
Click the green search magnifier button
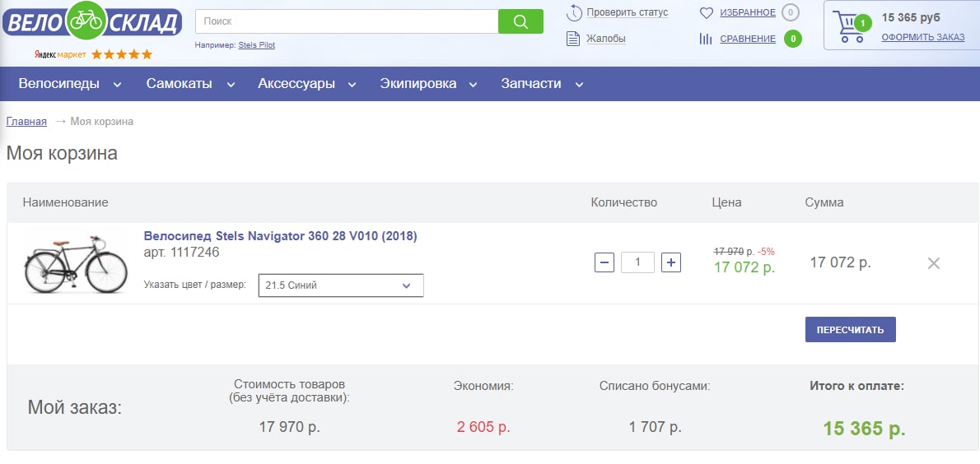(x=520, y=22)
